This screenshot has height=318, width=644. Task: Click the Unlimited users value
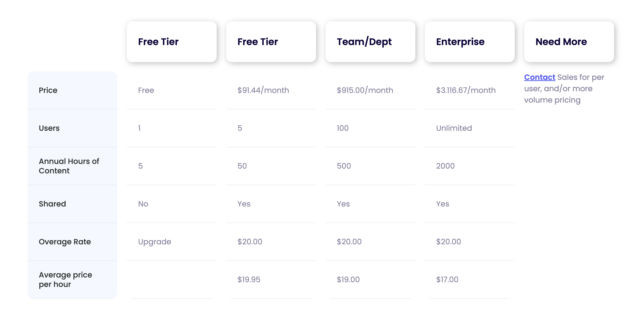(454, 128)
